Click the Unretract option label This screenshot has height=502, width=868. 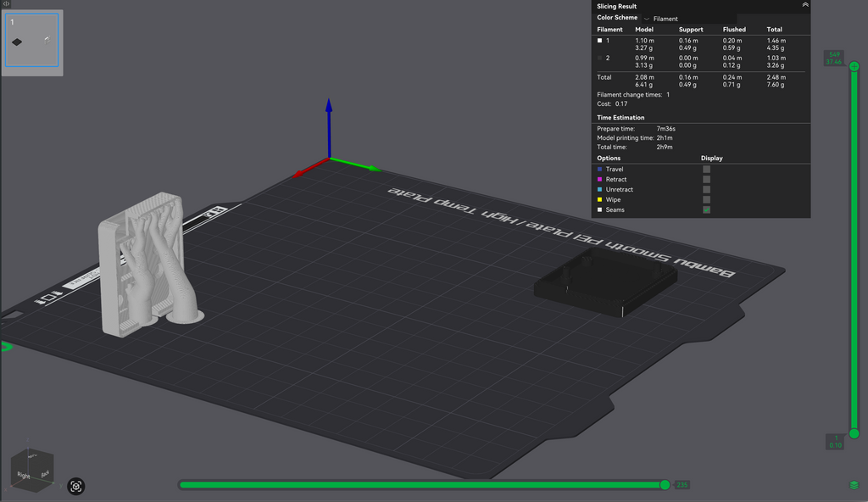pyautogui.click(x=620, y=189)
